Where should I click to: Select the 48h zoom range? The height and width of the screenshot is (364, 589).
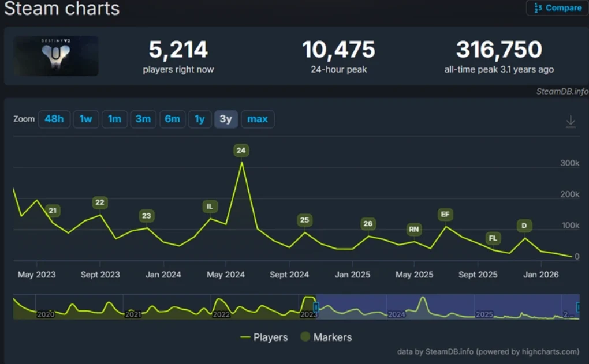(54, 119)
